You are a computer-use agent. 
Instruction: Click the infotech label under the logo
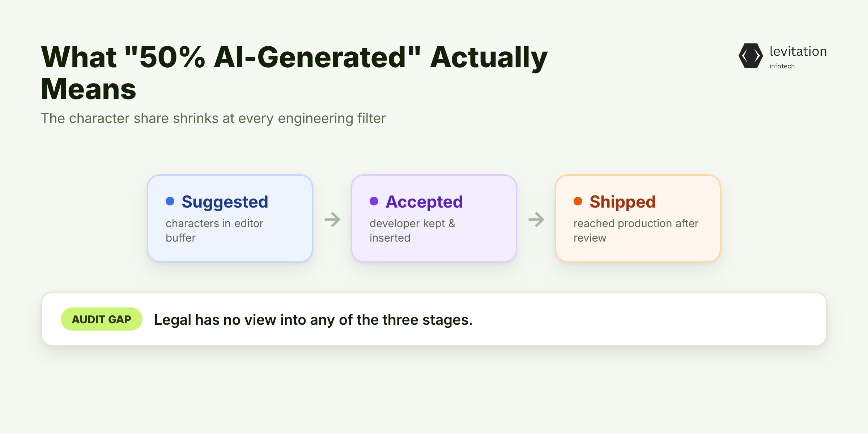782,66
